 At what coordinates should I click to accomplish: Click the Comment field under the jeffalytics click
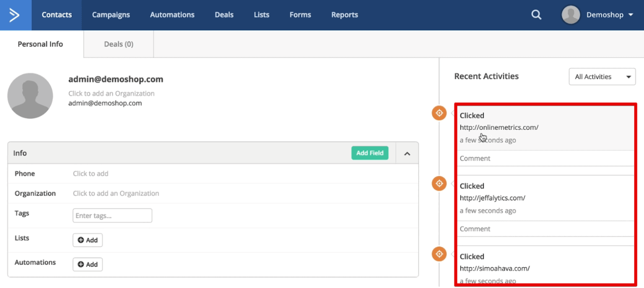tap(503, 229)
